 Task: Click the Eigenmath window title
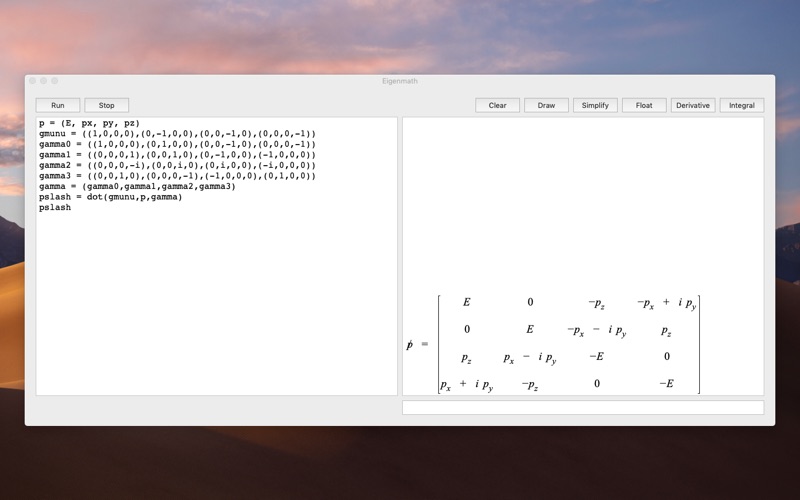coord(400,81)
